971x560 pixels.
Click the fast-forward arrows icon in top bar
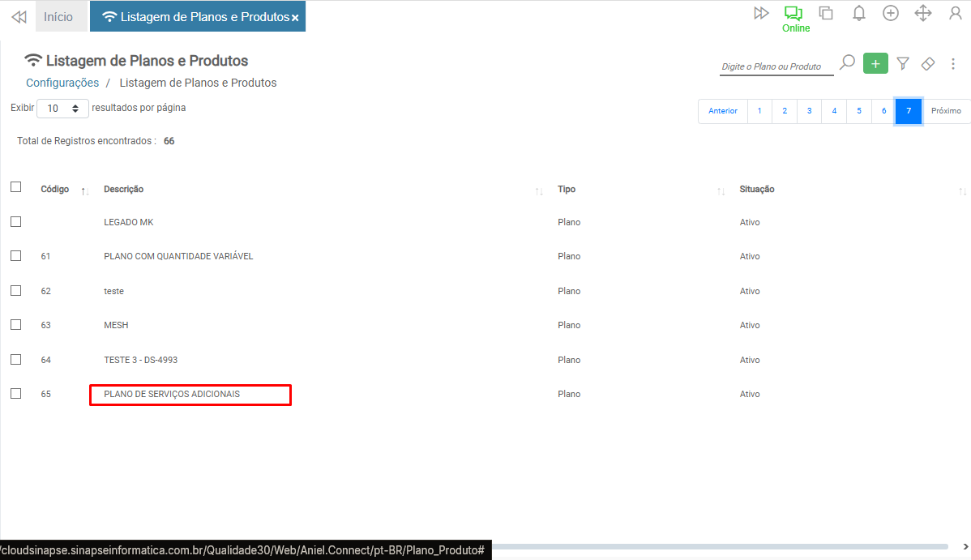(761, 13)
